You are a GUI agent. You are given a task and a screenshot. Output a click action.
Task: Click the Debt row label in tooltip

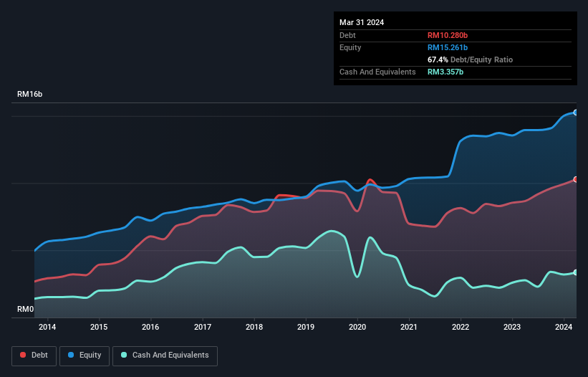347,35
